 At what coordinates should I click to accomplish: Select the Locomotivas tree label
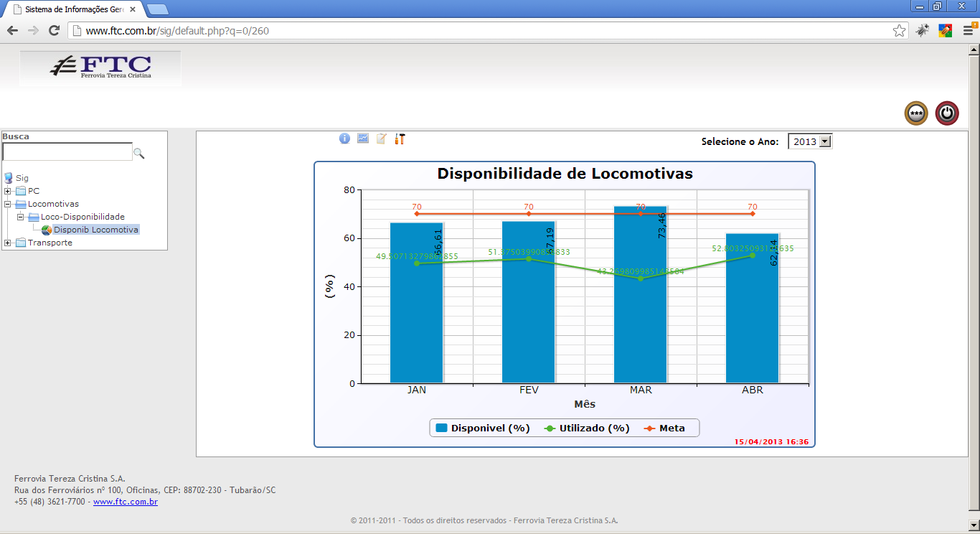point(53,204)
